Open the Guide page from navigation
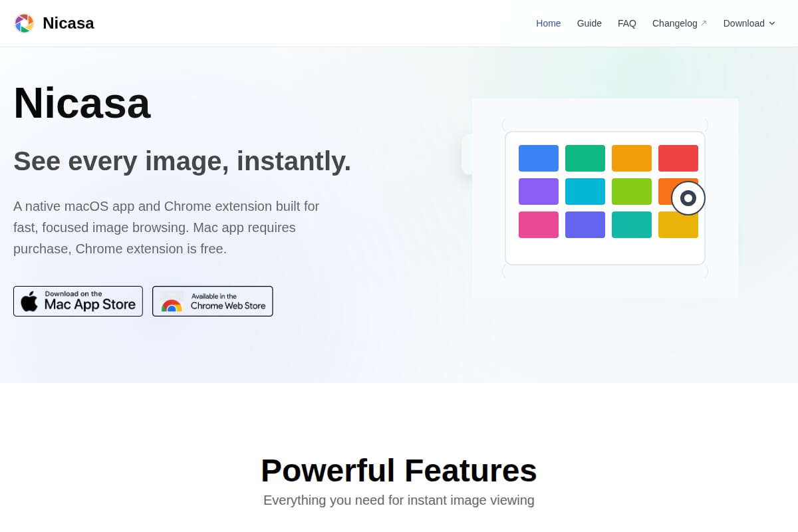 coord(589,23)
